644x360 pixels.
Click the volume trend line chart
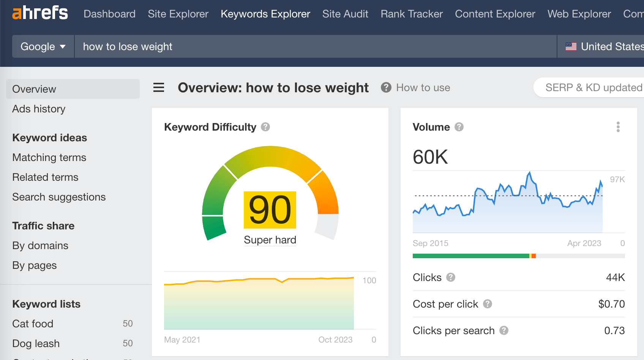click(508, 202)
